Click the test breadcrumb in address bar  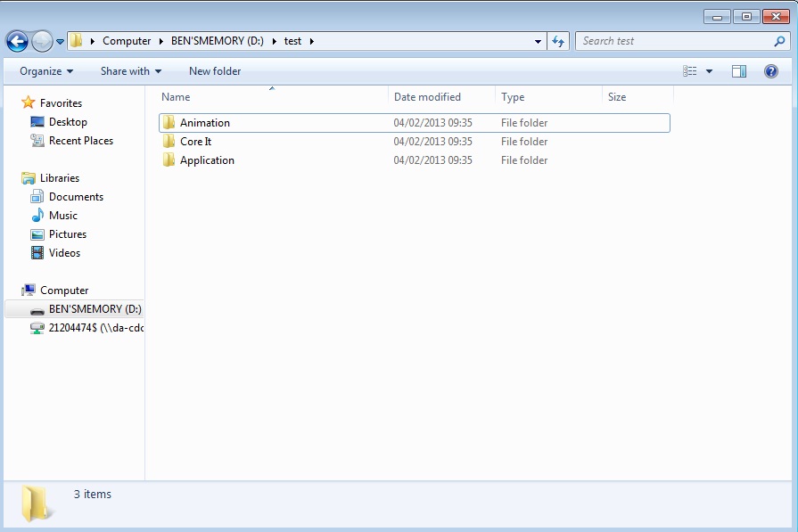pos(292,40)
